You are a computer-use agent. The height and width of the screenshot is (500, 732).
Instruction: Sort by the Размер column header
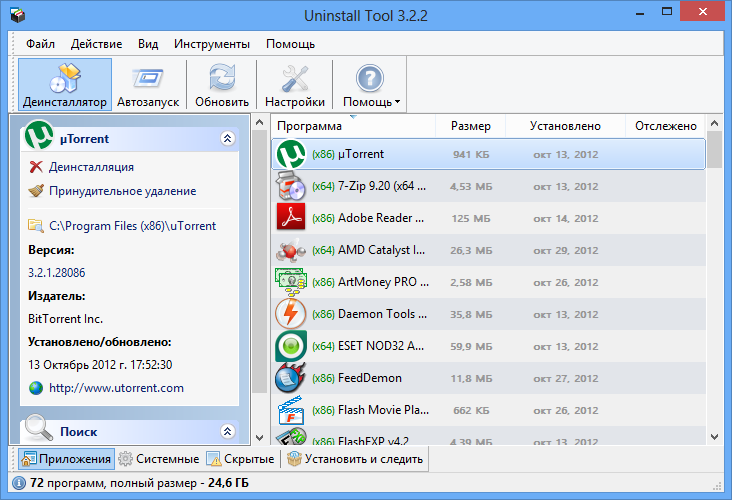471,126
